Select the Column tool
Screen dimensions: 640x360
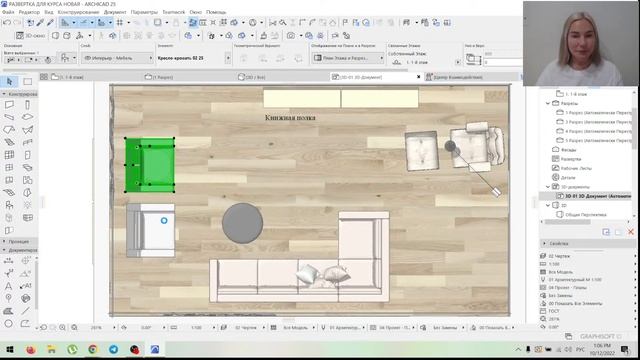[x=27, y=105]
